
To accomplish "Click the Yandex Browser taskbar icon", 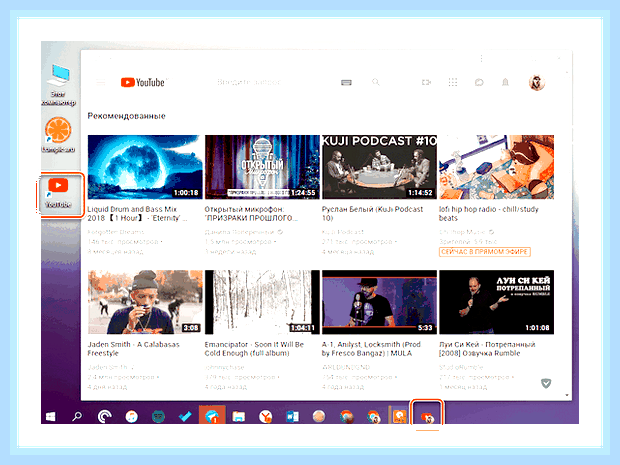I will tap(266, 416).
